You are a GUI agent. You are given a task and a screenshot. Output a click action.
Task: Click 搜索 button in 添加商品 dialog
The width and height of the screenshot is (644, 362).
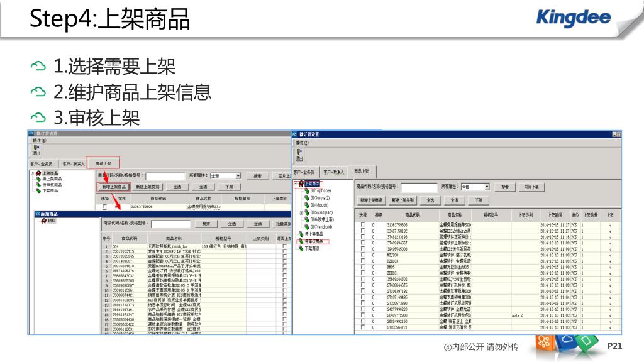(206, 224)
